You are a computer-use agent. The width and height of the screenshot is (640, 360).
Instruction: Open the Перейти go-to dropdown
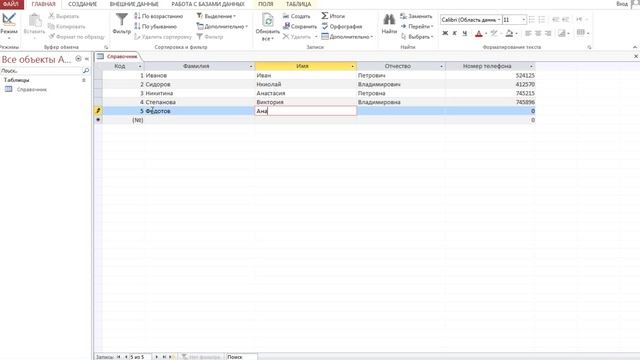417,27
